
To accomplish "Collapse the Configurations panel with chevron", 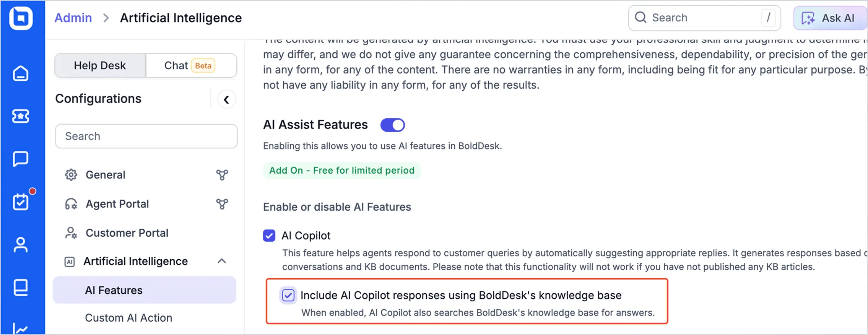I will point(226,99).
